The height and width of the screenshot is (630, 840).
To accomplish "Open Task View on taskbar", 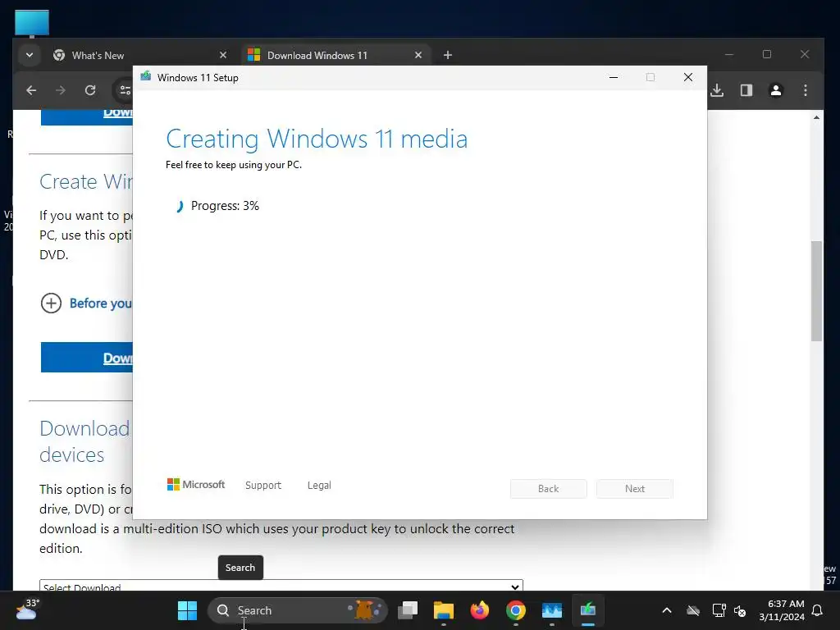I will coord(408,610).
